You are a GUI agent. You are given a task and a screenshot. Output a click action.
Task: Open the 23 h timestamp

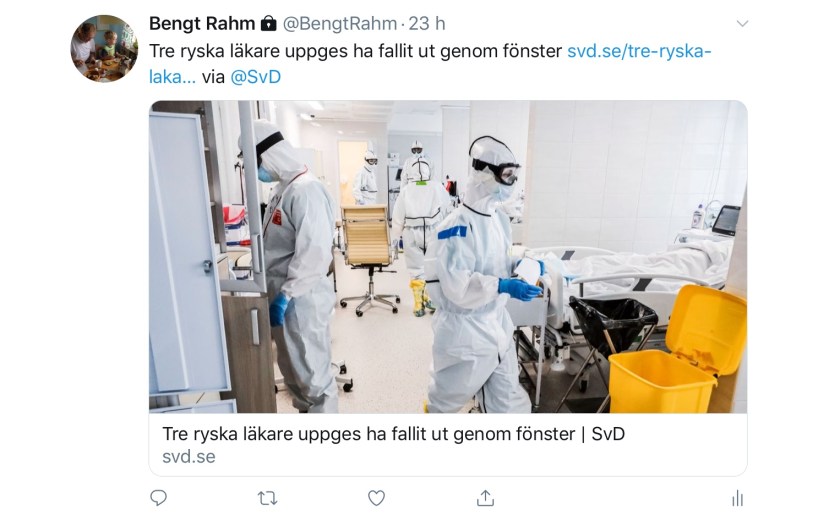(x=427, y=24)
